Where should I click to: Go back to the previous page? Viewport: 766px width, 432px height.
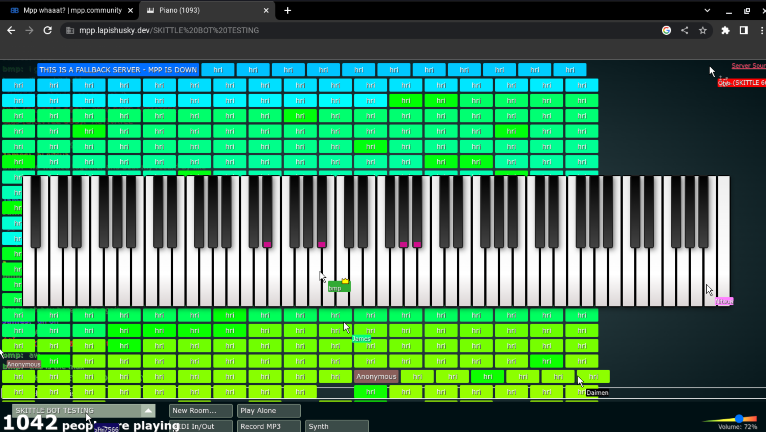pos(11,30)
